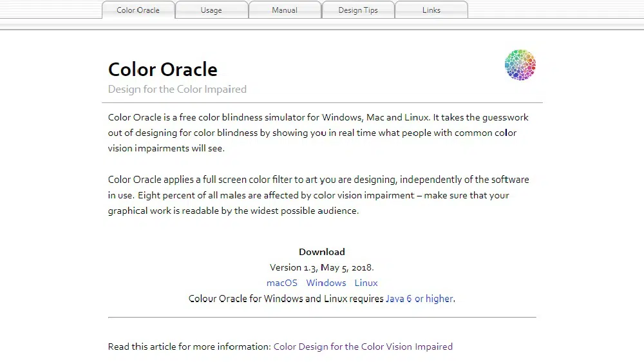
Task: Click the Version 1.3 release date text
Action: pyautogui.click(x=322, y=267)
